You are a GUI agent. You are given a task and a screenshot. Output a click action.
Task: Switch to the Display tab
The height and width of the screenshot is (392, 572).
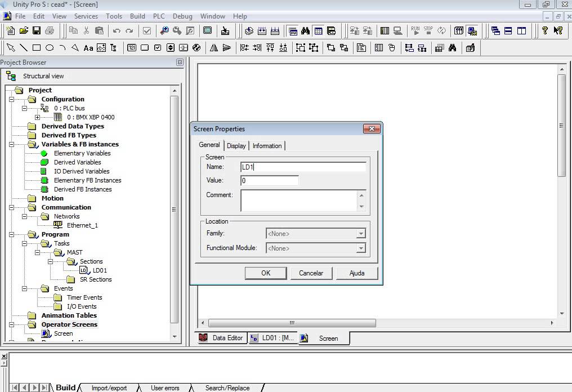(x=236, y=146)
